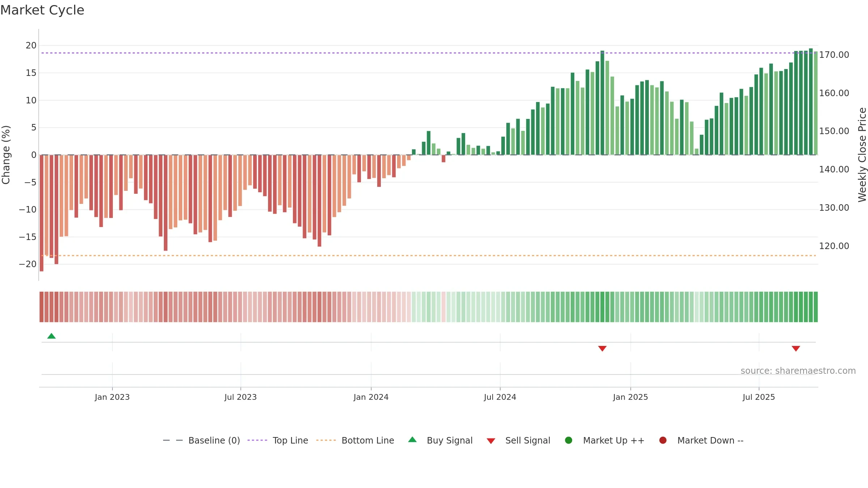Toggle the Market Up ++ legend entry

click(604, 441)
